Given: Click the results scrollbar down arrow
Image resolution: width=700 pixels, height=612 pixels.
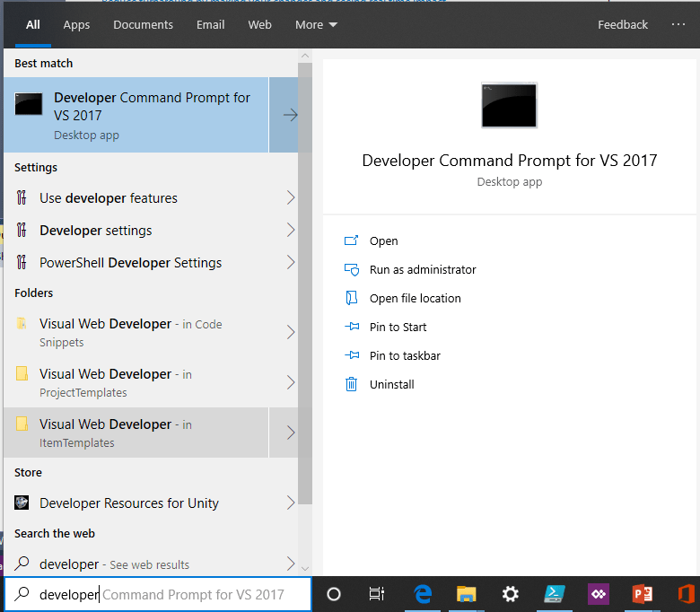Looking at the screenshot, I should (x=305, y=568).
